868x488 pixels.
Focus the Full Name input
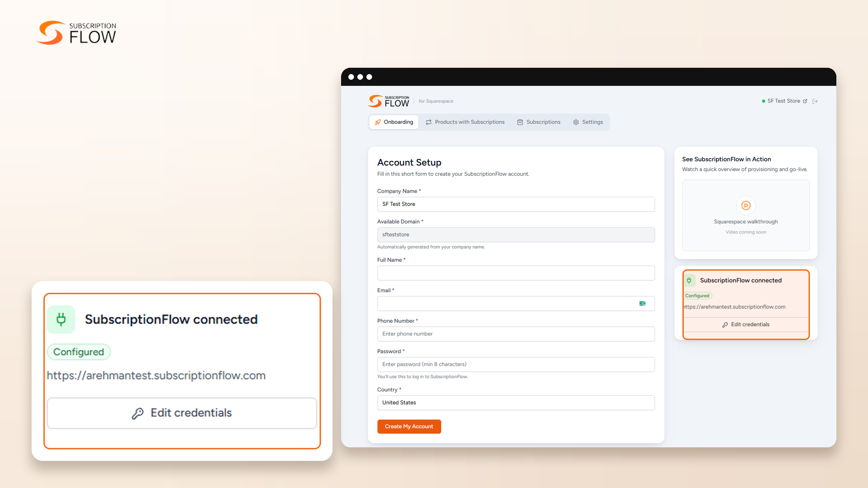point(516,273)
